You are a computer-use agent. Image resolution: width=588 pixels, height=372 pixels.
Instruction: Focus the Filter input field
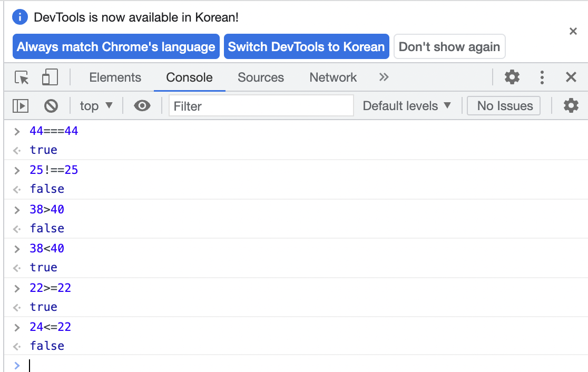point(261,106)
